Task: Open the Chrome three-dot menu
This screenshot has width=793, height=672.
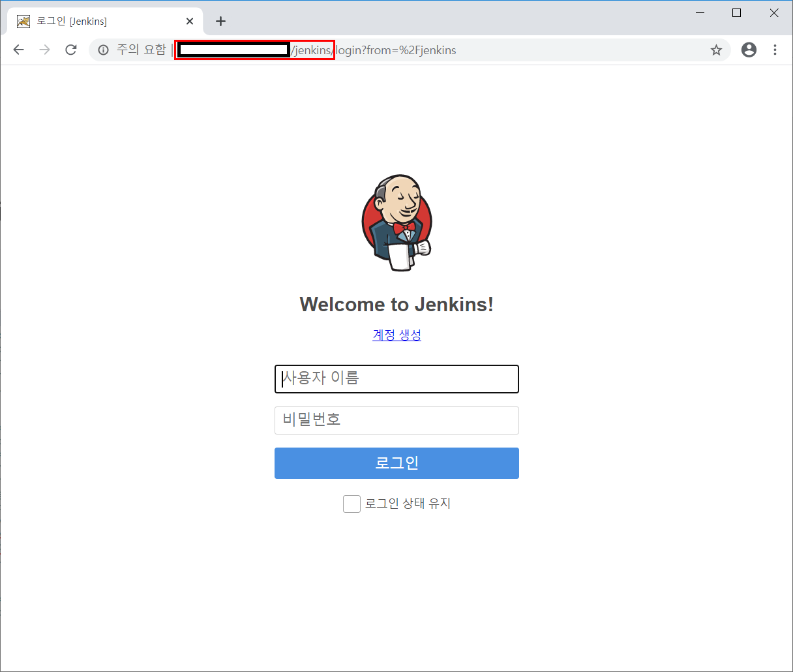Action: coord(775,50)
